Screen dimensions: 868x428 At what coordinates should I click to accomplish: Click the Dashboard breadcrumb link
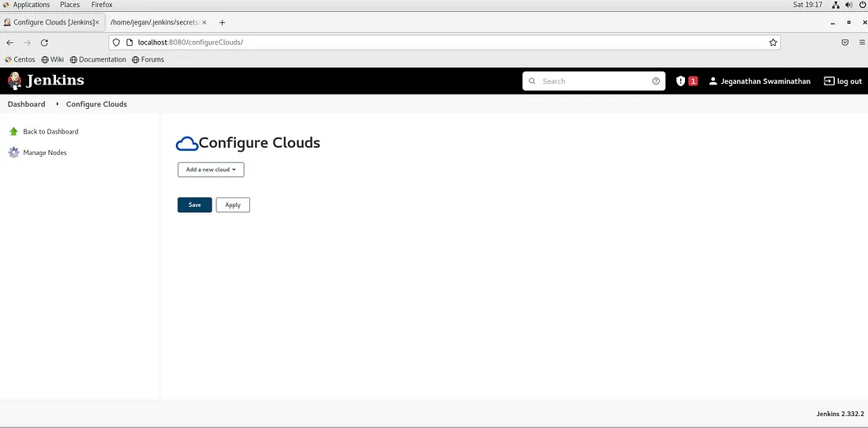click(x=27, y=104)
